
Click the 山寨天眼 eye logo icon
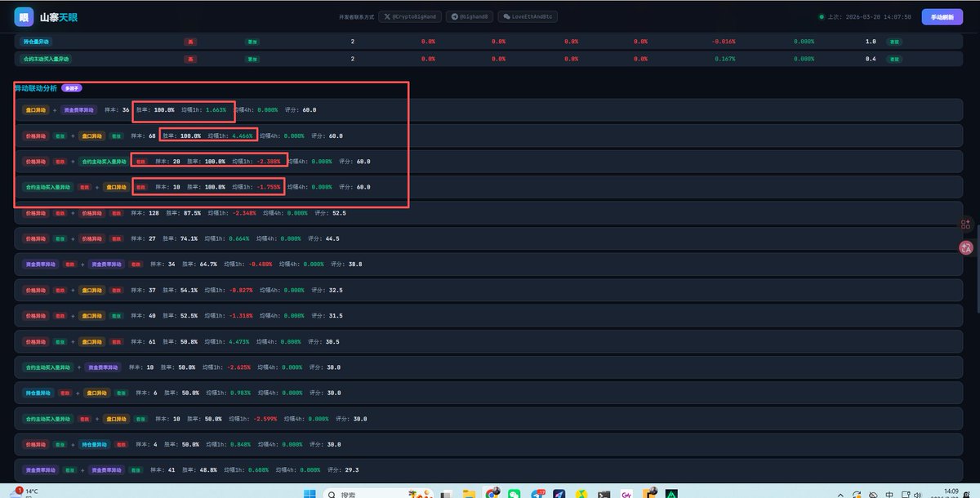click(24, 16)
